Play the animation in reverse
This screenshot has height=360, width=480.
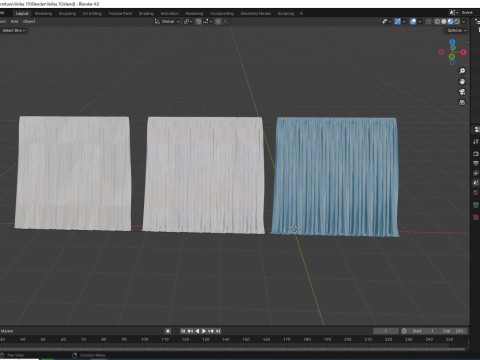tap(197, 331)
